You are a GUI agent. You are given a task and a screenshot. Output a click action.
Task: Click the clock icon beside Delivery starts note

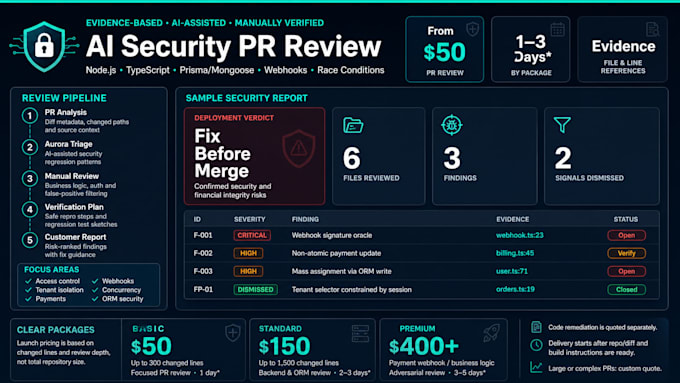point(536,345)
